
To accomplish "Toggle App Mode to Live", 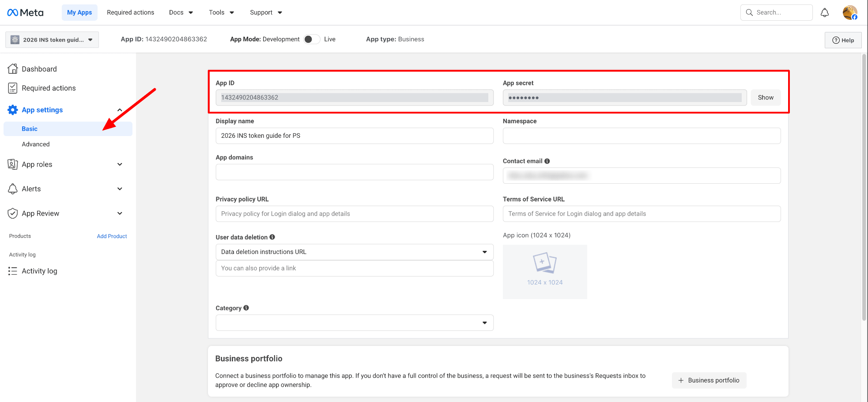I will [312, 39].
